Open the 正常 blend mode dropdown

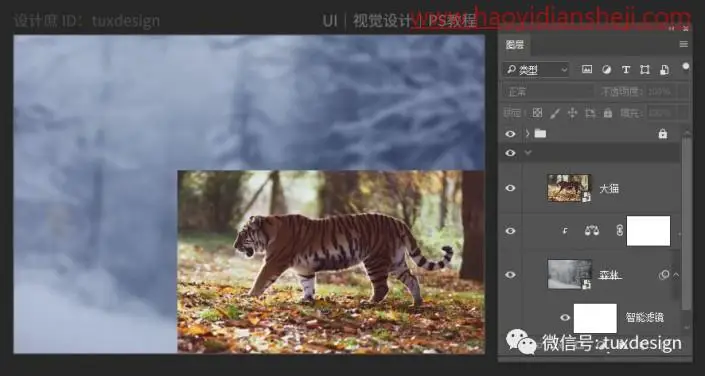click(549, 92)
